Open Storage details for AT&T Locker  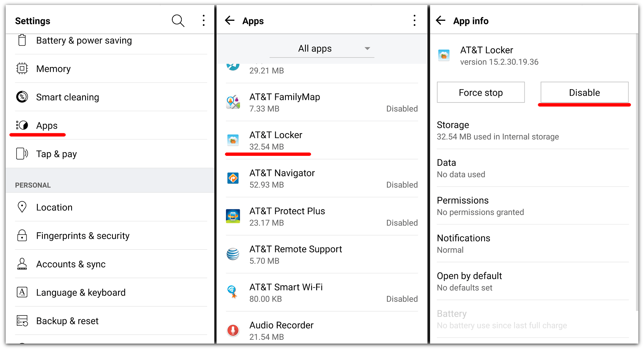(533, 130)
